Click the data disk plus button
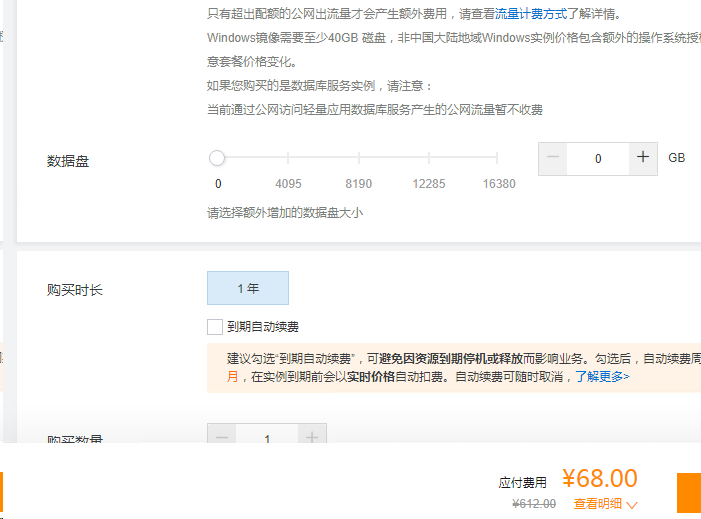Image resolution: width=701 pixels, height=519 pixels. point(643,158)
